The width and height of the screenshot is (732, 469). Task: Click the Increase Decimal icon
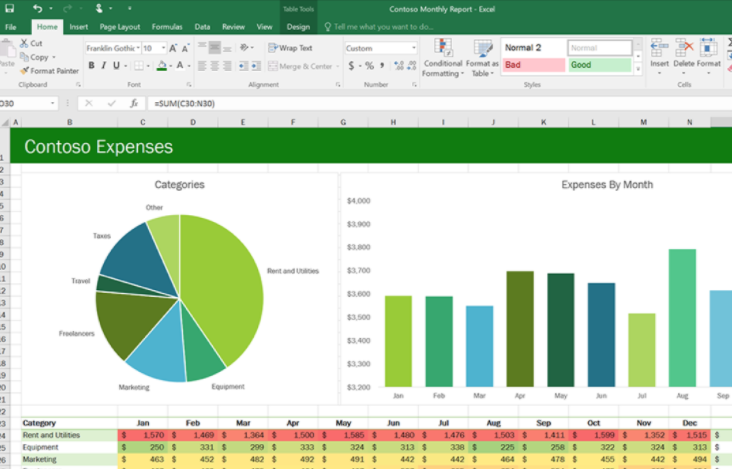399,66
